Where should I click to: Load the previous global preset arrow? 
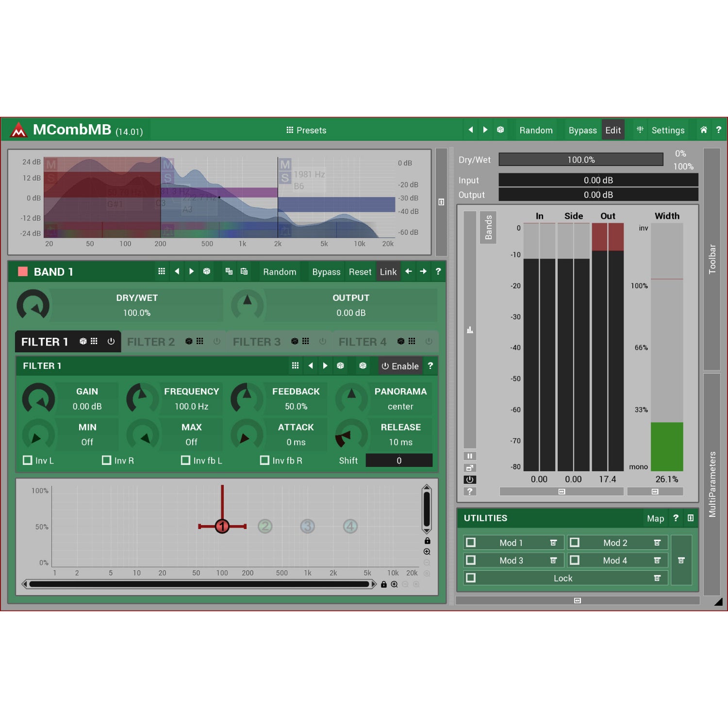pyautogui.click(x=470, y=130)
